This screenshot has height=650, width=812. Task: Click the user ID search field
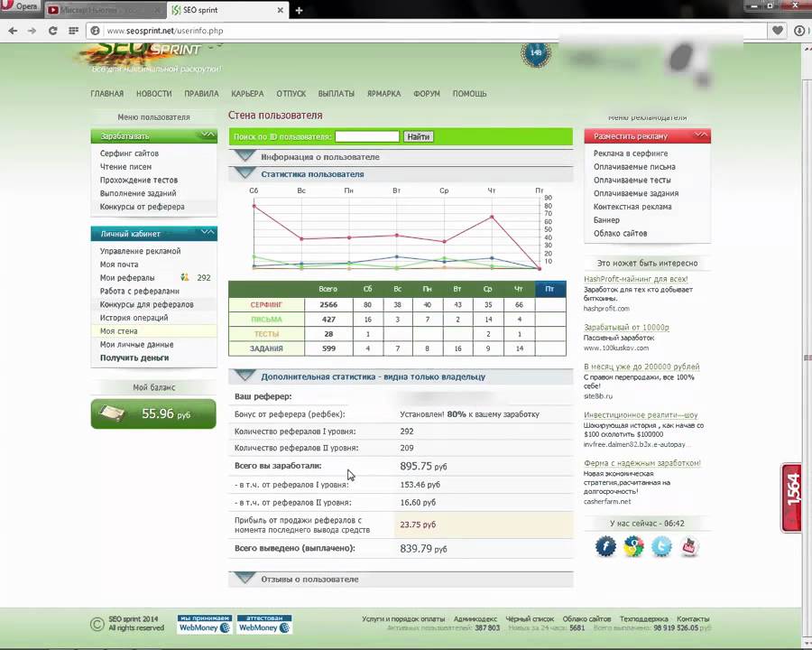(367, 137)
